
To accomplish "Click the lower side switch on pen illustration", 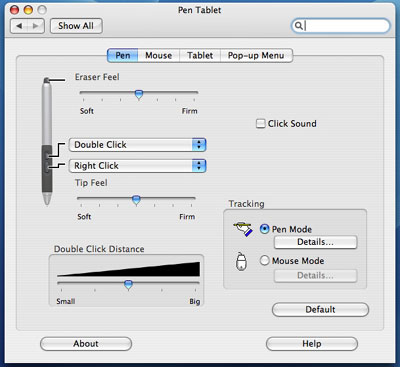I will point(48,166).
